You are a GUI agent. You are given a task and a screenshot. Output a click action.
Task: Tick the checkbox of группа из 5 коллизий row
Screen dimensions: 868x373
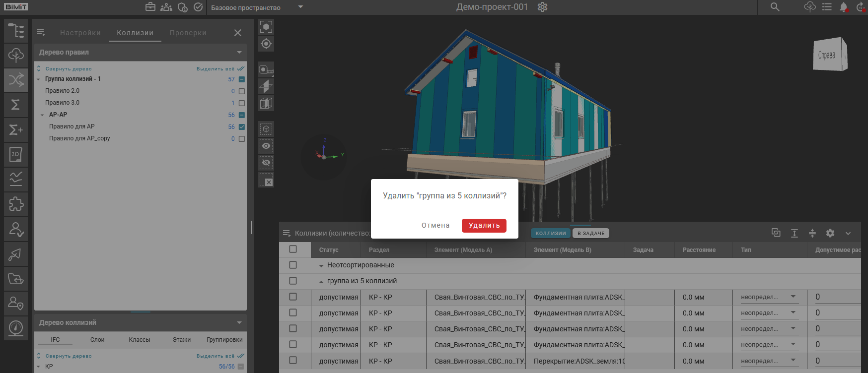(x=293, y=281)
